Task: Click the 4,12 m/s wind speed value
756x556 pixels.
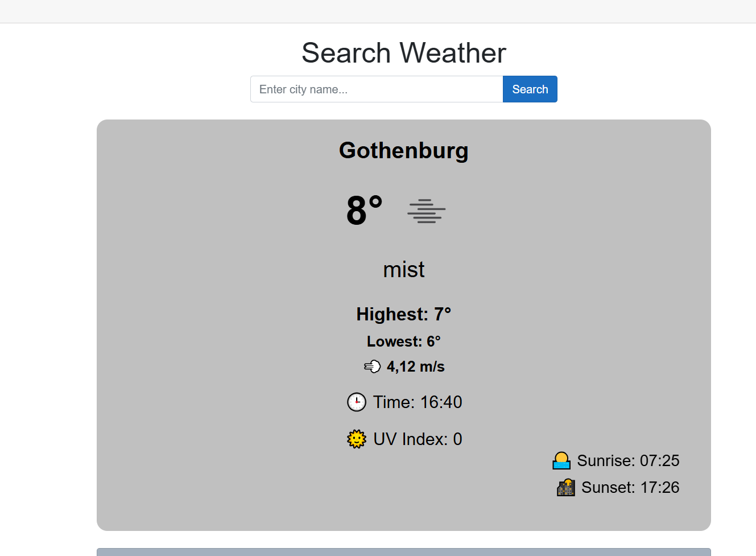Action: (x=415, y=366)
